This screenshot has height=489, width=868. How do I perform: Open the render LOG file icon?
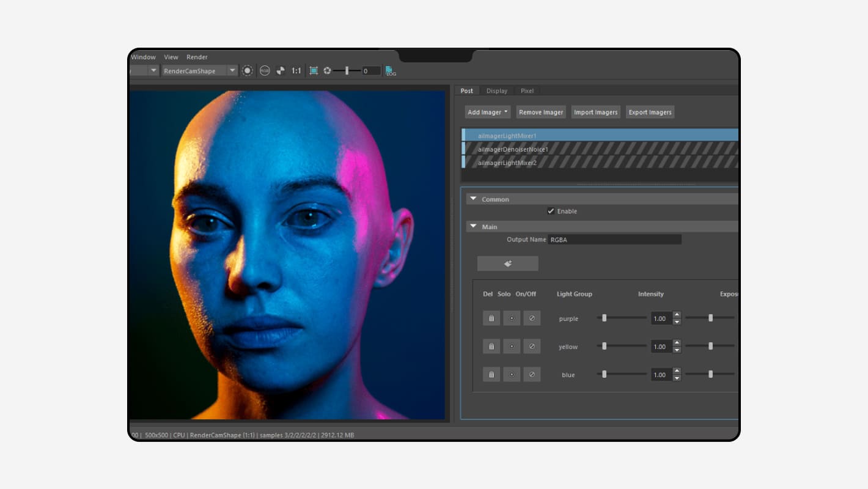pos(391,71)
